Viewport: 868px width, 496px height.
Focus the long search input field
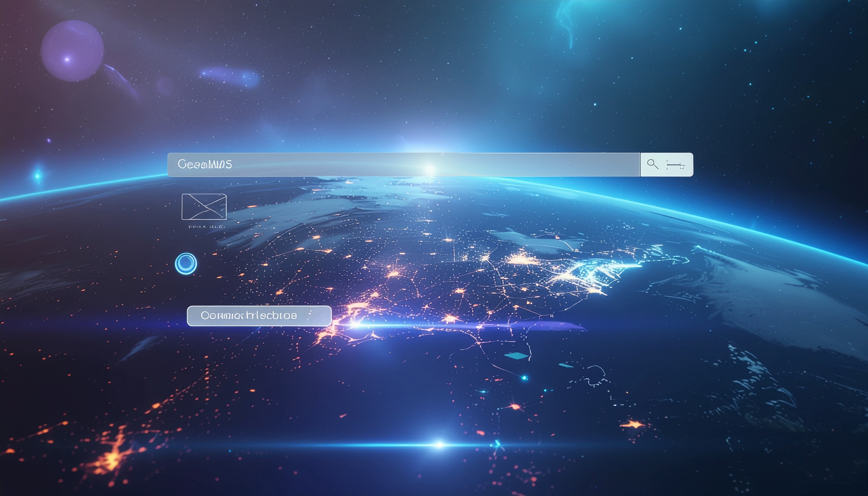(x=404, y=165)
